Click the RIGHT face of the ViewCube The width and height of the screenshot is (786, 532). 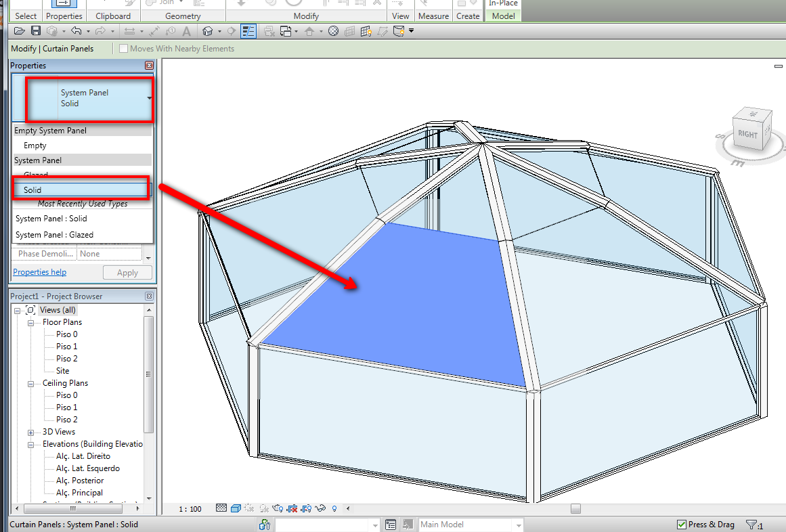747,134
